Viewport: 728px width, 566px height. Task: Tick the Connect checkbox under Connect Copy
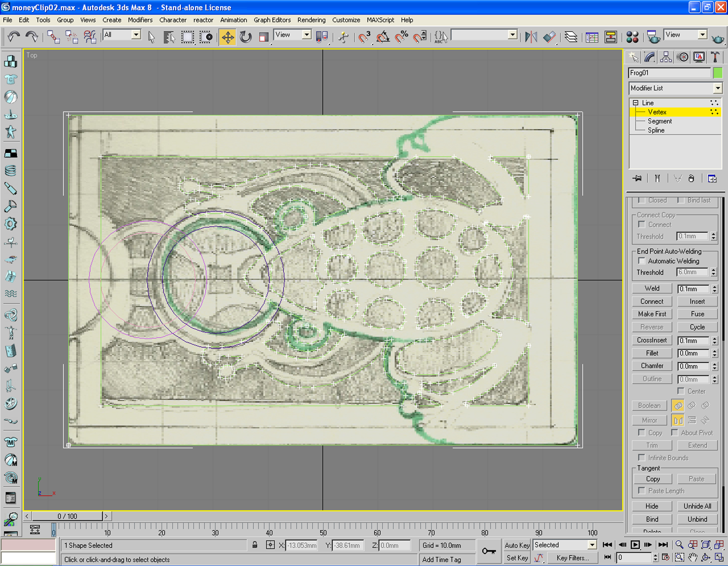[x=642, y=225]
